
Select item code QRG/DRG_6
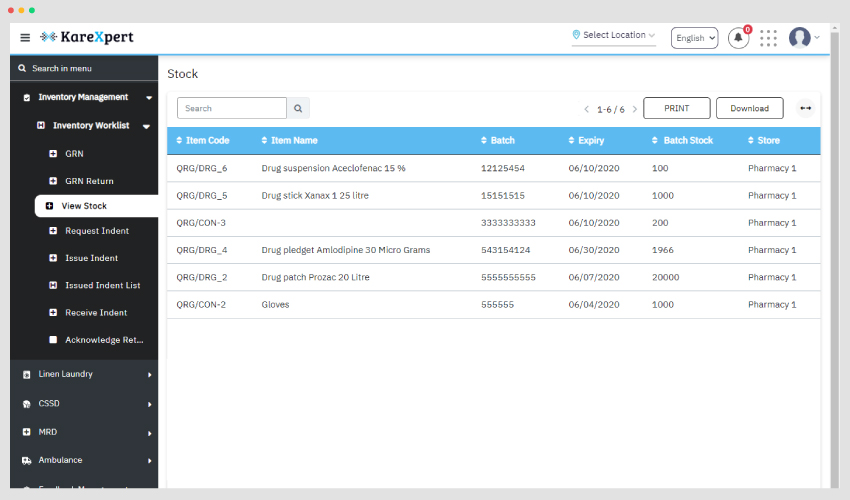tap(202, 168)
